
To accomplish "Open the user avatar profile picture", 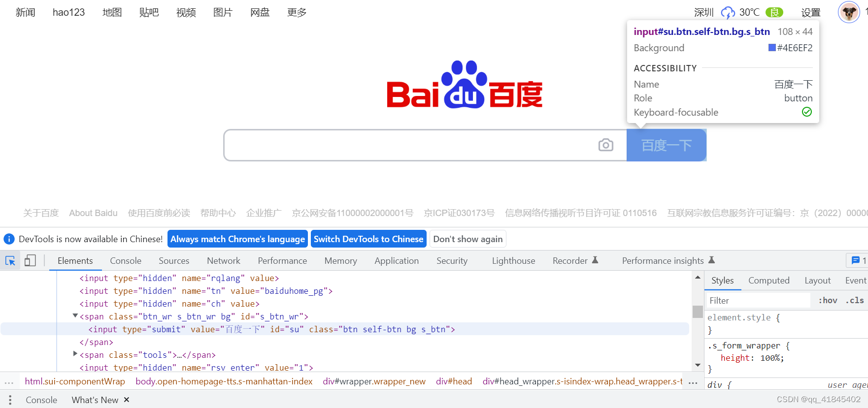I will pyautogui.click(x=848, y=12).
